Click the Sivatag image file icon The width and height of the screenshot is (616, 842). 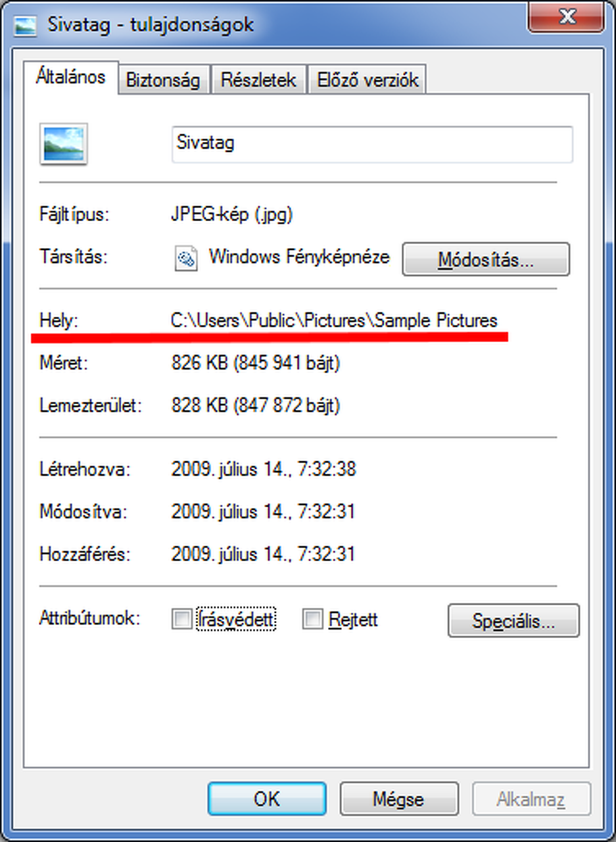click(x=64, y=143)
